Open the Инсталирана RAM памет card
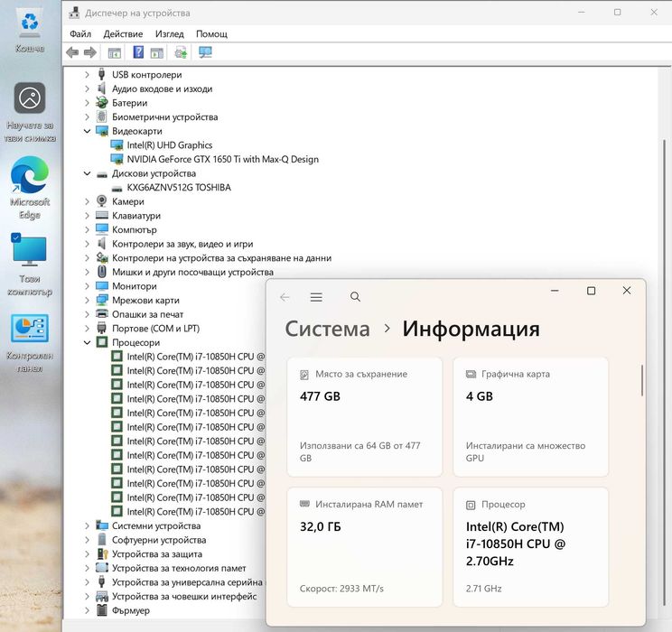This screenshot has height=632, width=672. [x=365, y=547]
